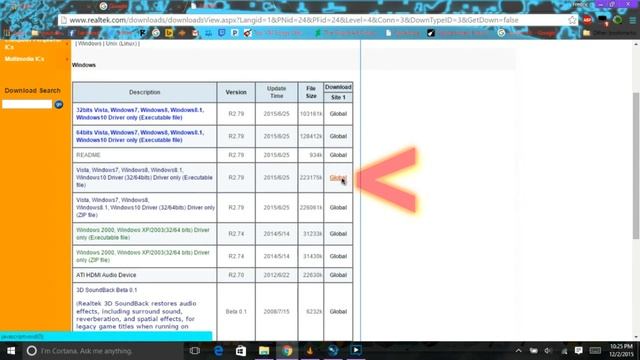Click the 3D SoundBack Beta 0.1 title
Viewport: 640px width, 360px height.
107,290
